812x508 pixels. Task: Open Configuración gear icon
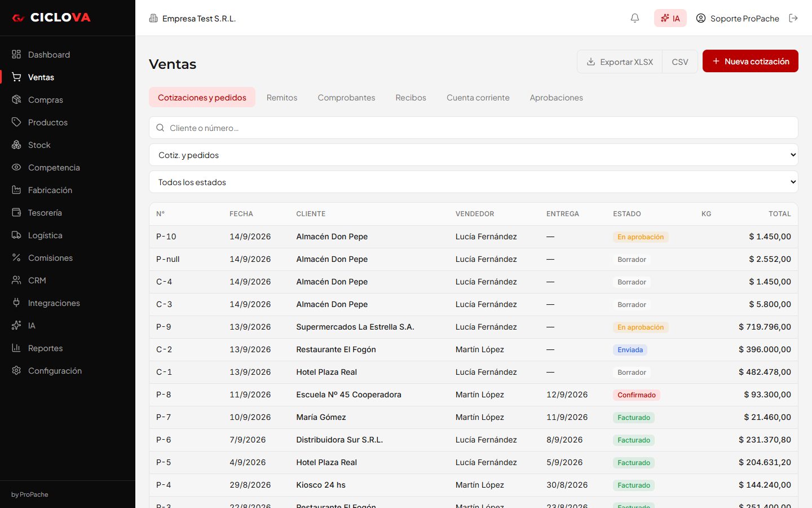point(16,370)
